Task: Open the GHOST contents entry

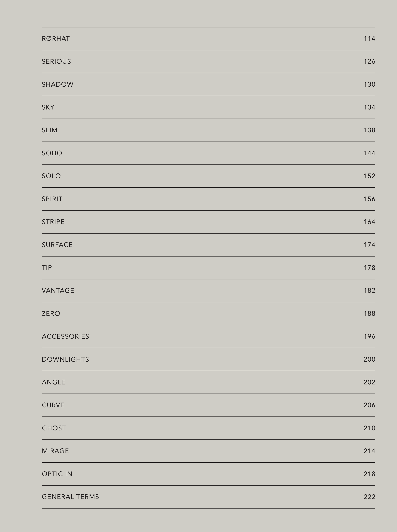Action: [54, 428]
